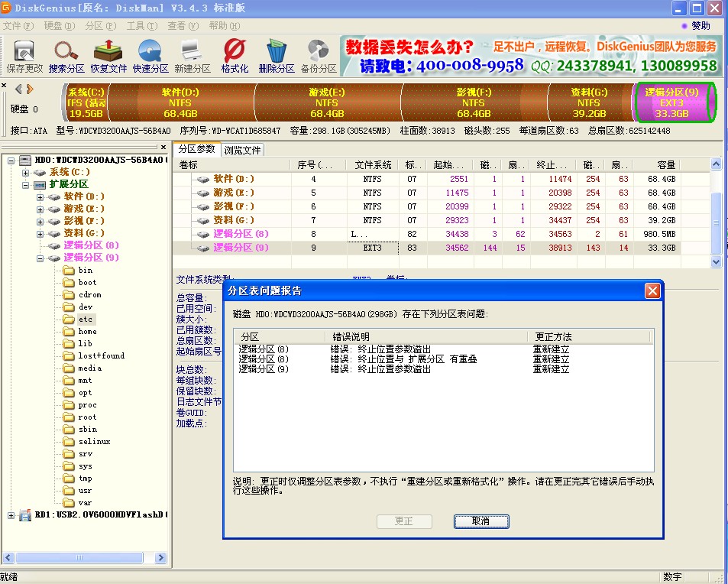Select the 软件(D:) block in disk map
Screen dimensions: 728x584
coord(181,102)
